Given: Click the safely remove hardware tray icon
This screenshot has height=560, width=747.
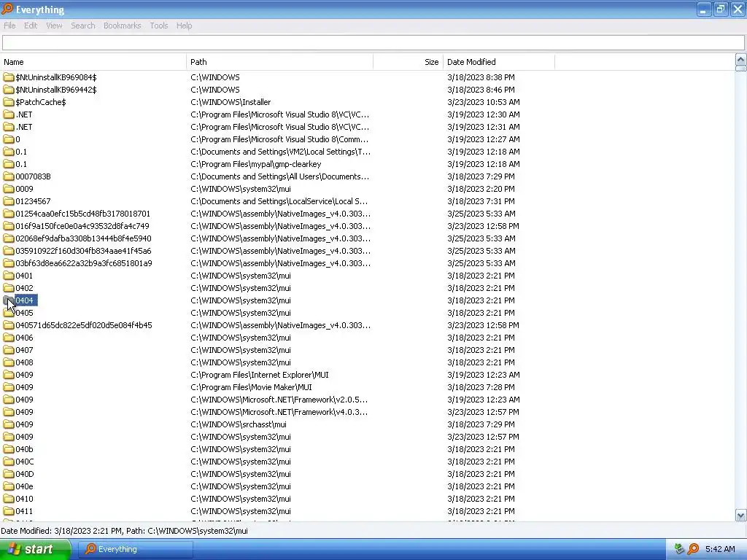Looking at the screenshot, I should 679,549.
